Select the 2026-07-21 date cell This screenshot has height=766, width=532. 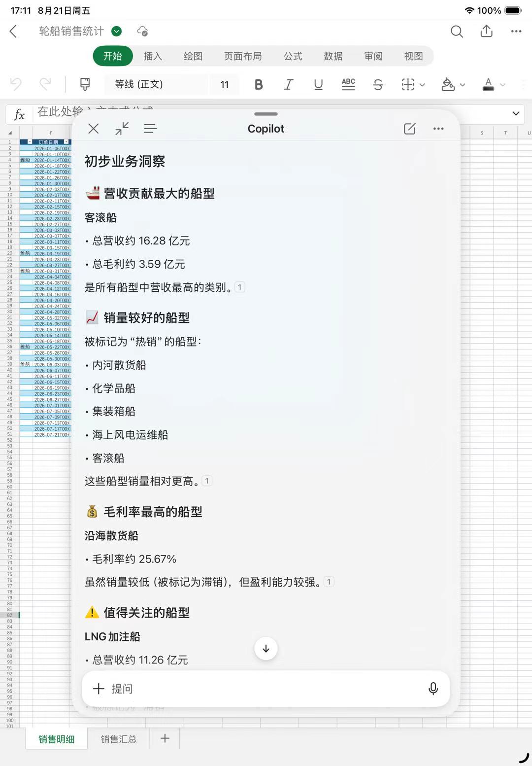point(52,434)
